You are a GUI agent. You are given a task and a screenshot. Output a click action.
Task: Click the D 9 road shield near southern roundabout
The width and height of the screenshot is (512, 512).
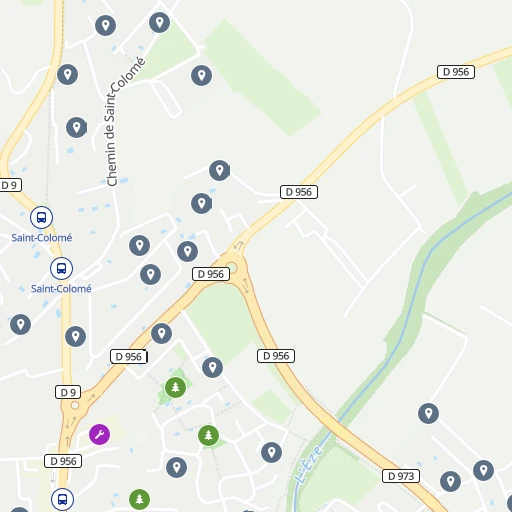click(68, 392)
